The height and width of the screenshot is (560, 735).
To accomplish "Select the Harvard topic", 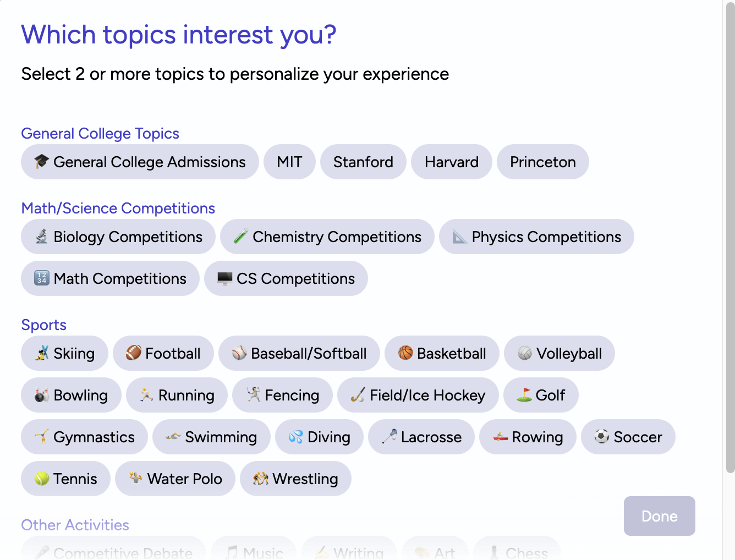I will click(452, 162).
